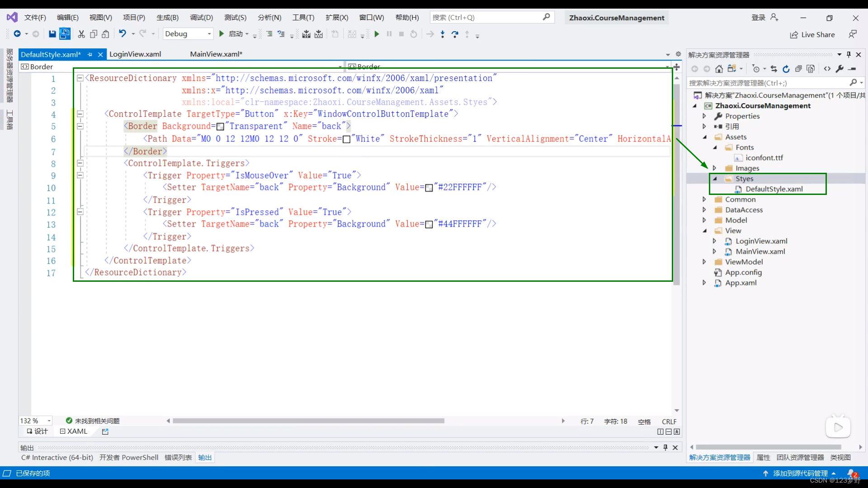Click View Code icon in Solution Explorer
This screenshot has height=488, width=868.
pyautogui.click(x=827, y=69)
